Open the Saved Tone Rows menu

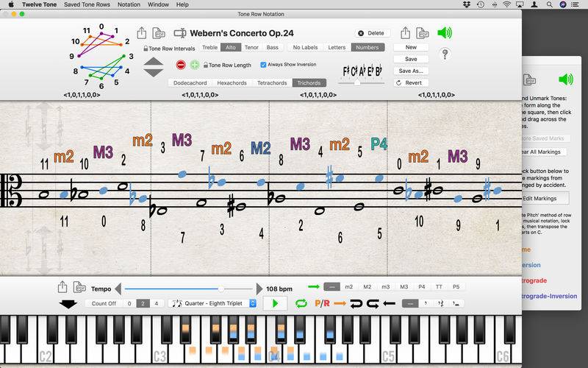coord(87,4)
